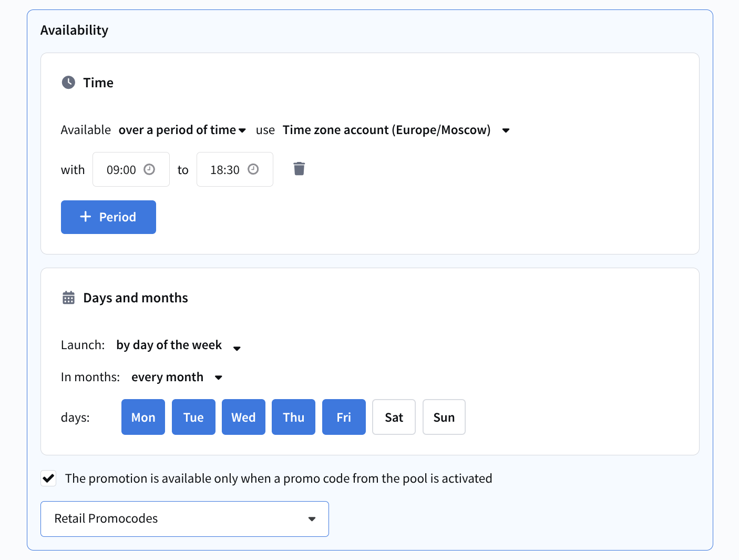This screenshot has height=560, width=739.
Task: Open the 'by day of the week' dropdown
Action: click(178, 345)
